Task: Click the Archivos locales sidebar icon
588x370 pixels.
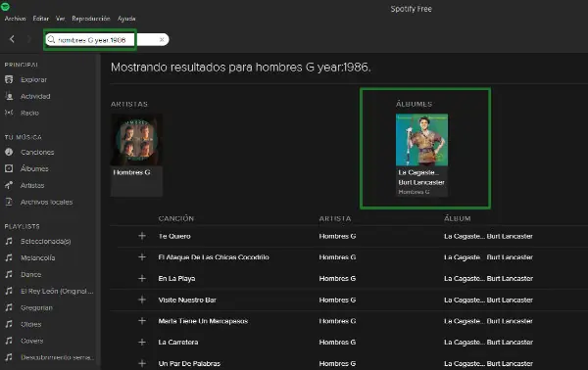Action: tap(9, 202)
